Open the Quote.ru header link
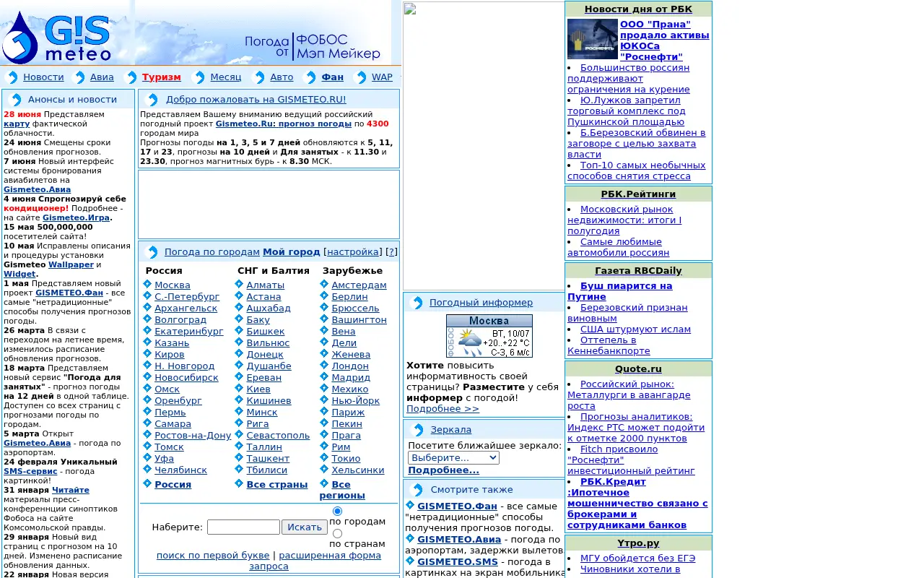 tap(638, 369)
